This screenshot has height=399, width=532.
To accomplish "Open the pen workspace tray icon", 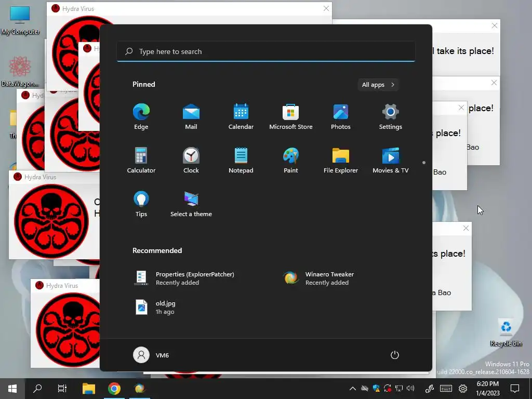I will (x=430, y=389).
